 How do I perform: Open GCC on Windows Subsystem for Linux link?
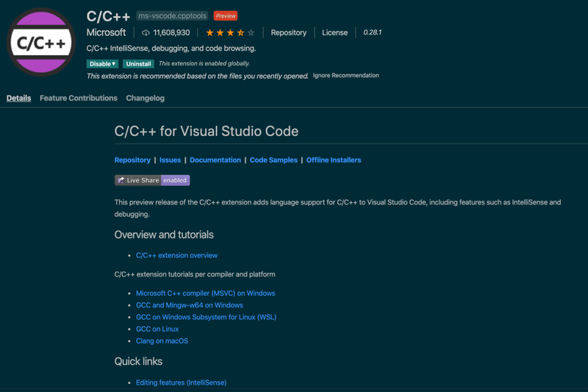(x=207, y=318)
